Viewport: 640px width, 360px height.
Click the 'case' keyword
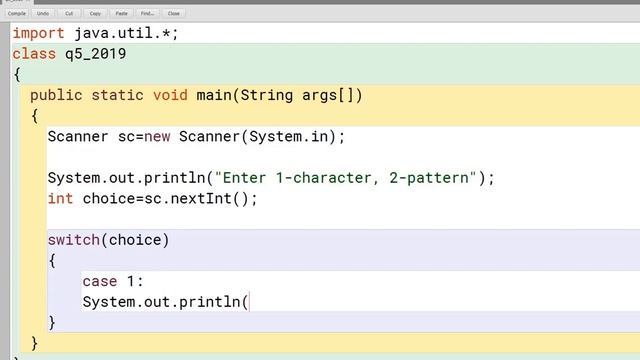point(100,282)
